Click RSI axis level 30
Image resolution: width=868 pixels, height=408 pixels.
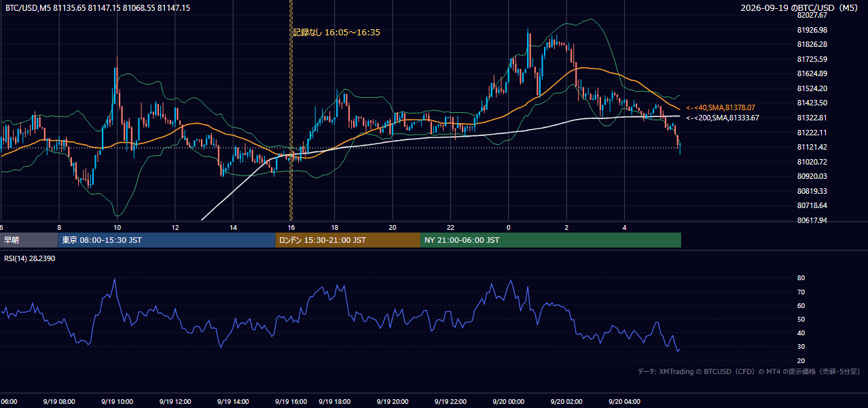[801, 347]
